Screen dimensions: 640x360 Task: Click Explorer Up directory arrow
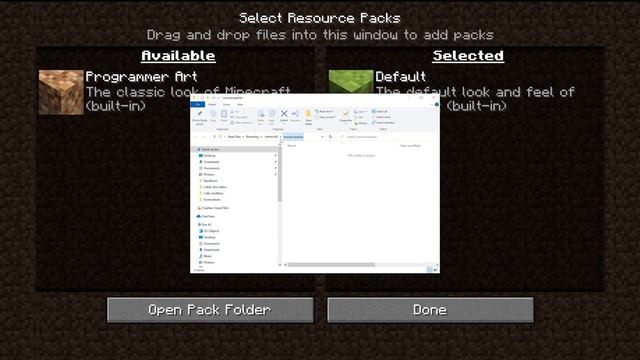[x=214, y=137]
